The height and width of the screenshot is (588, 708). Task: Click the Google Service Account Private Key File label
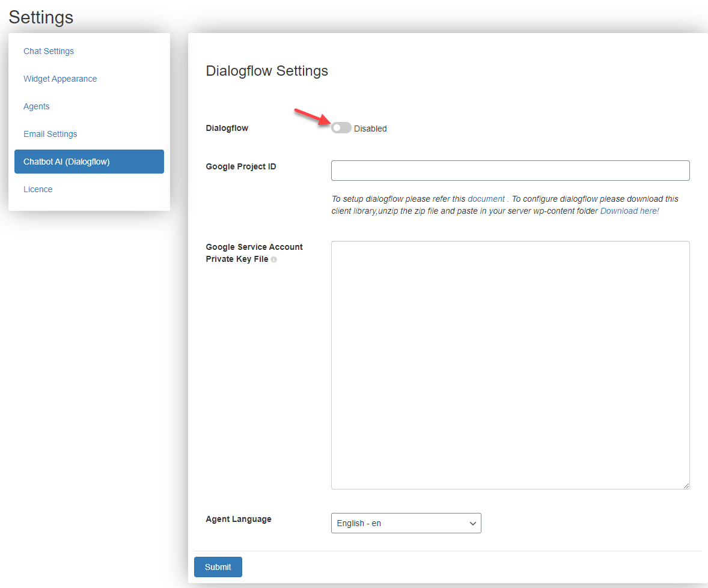[x=254, y=253]
